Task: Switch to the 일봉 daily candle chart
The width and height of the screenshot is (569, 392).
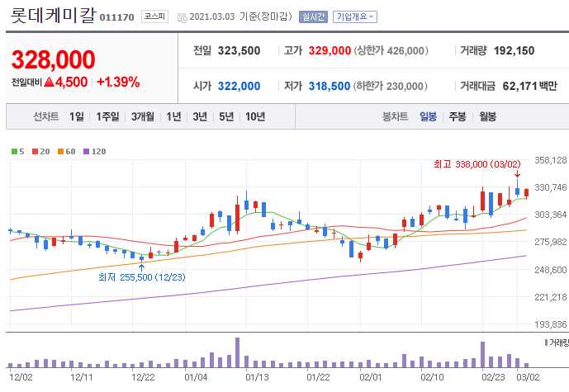Action: [x=429, y=116]
